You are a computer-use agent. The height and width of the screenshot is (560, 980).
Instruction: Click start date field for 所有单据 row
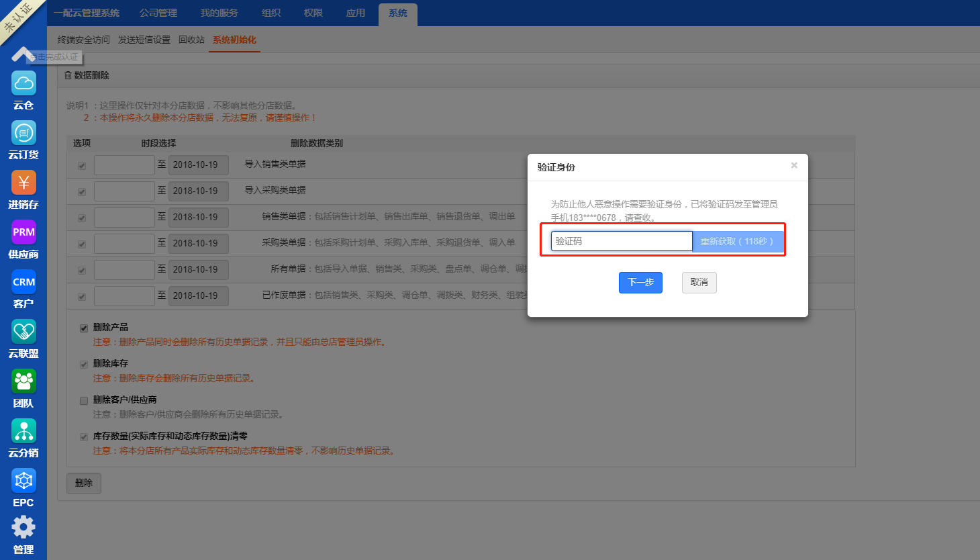(x=124, y=270)
